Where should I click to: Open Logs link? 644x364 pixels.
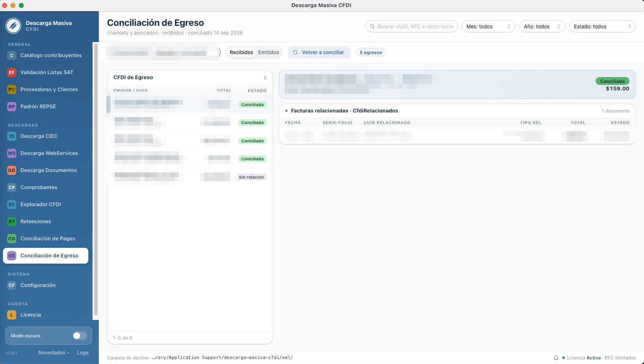coord(83,353)
